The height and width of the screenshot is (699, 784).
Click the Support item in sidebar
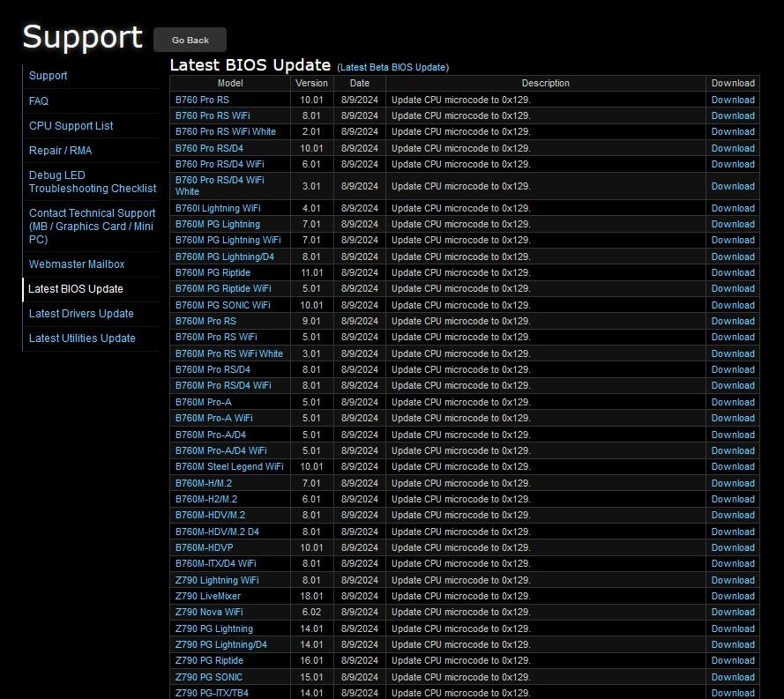coord(49,76)
